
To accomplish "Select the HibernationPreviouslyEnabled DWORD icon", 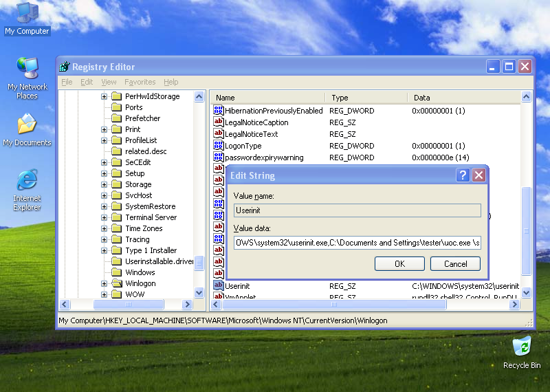I will 218,110.
